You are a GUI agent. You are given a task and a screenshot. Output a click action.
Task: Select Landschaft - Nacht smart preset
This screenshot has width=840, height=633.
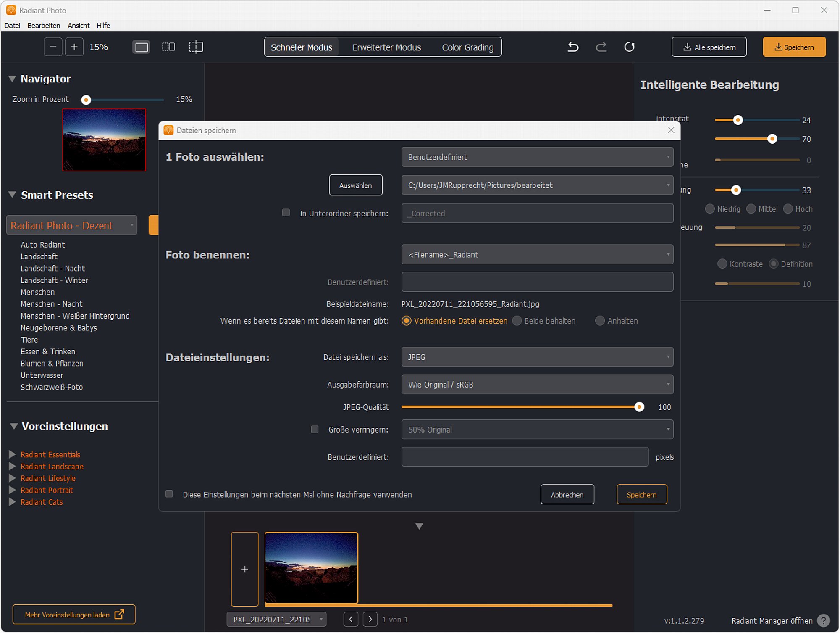[52, 268]
